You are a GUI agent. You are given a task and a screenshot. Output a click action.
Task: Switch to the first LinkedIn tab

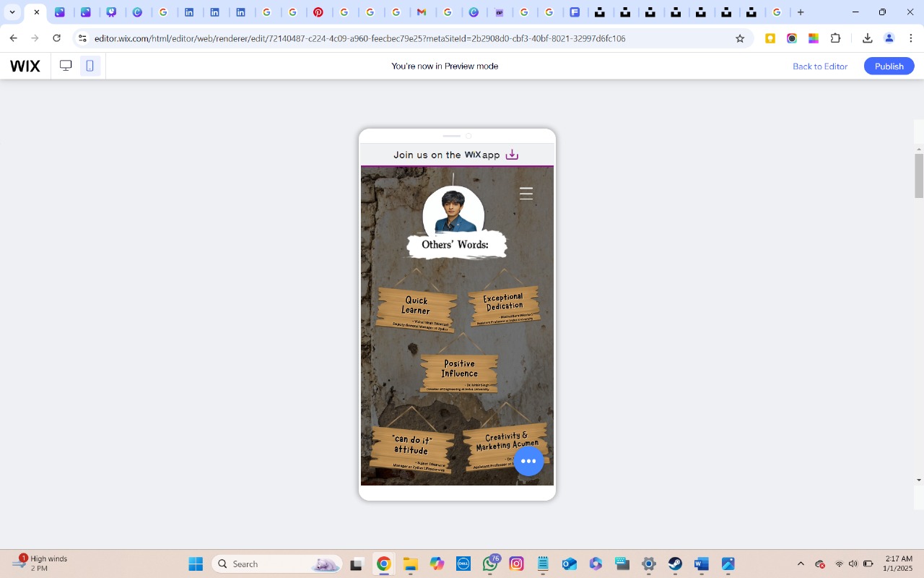click(189, 12)
